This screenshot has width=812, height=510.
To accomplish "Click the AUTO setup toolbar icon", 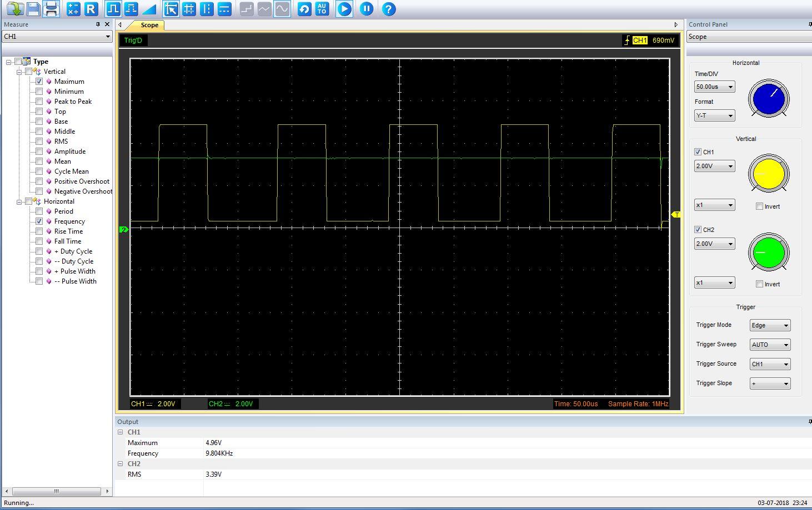I will click(322, 9).
